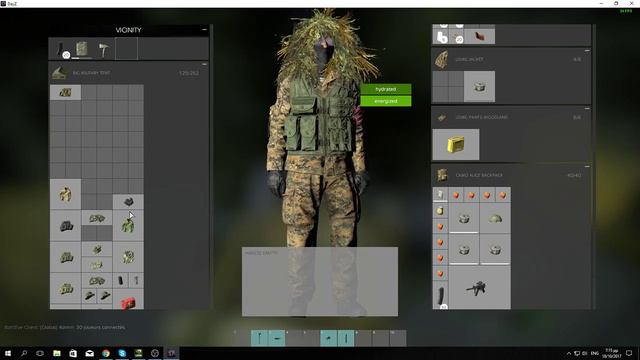Select the black magazine beside the rifle
Screen dimensions: 640x360
[x=440, y=296]
